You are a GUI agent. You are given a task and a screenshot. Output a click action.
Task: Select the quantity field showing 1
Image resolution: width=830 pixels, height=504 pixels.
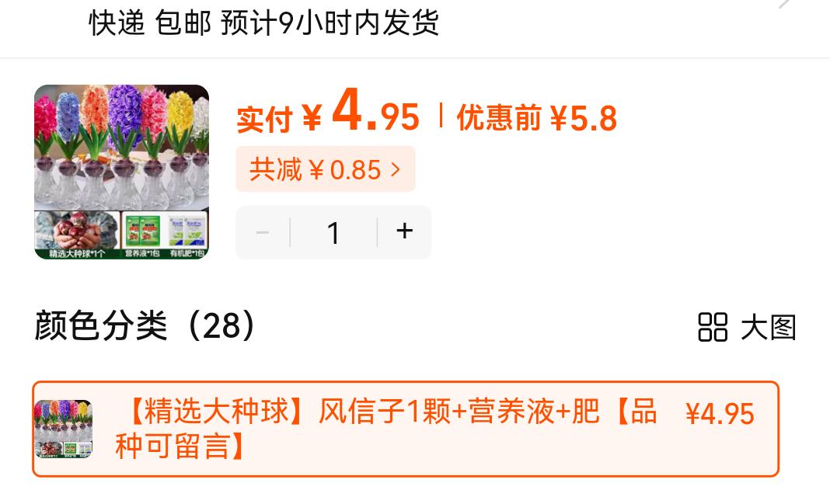(333, 232)
